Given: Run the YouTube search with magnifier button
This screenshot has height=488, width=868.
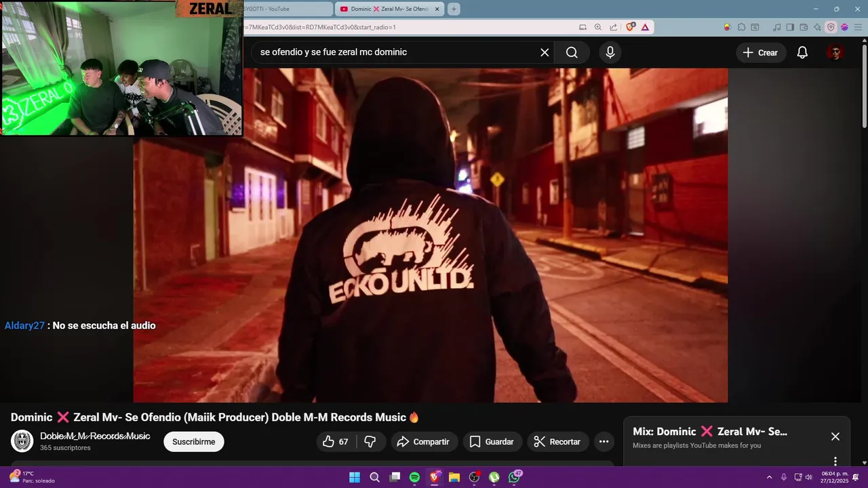Looking at the screenshot, I should pos(572,52).
